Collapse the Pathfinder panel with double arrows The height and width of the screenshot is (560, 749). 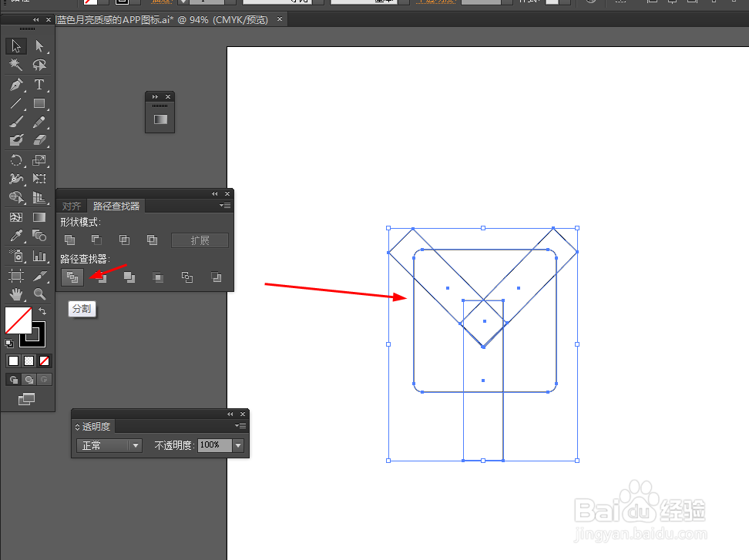(x=214, y=194)
